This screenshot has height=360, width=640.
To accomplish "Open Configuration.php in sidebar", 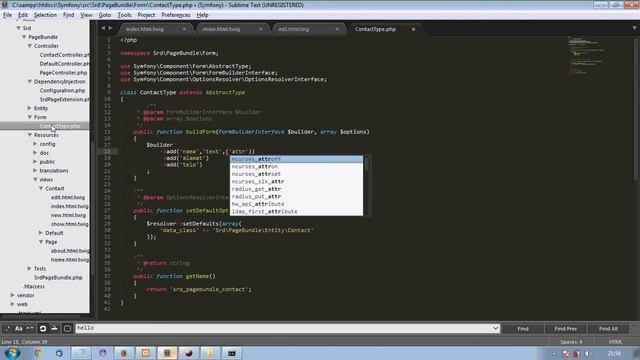I will tap(62, 91).
